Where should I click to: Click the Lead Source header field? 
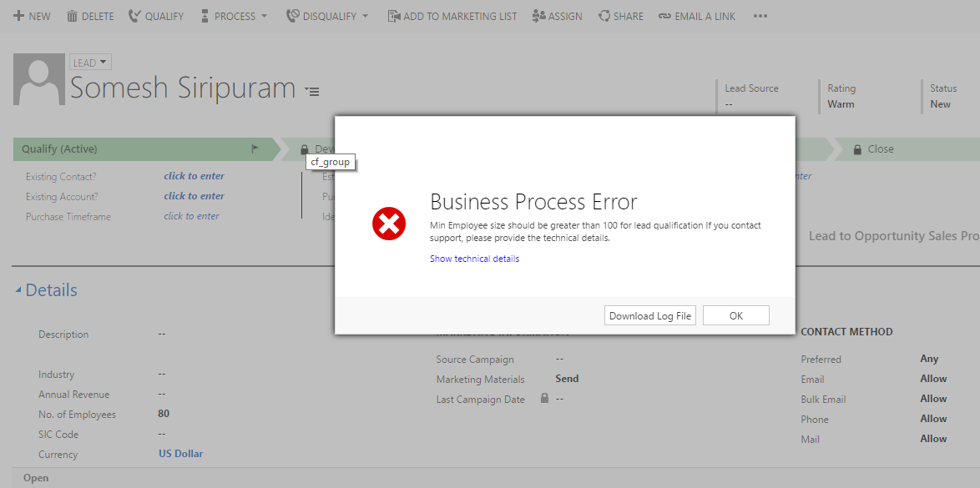click(x=751, y=96)
